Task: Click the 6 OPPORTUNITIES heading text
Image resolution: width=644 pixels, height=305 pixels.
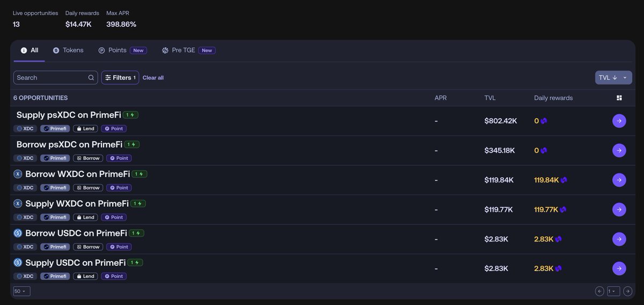Action: click(x=41, y=98)
